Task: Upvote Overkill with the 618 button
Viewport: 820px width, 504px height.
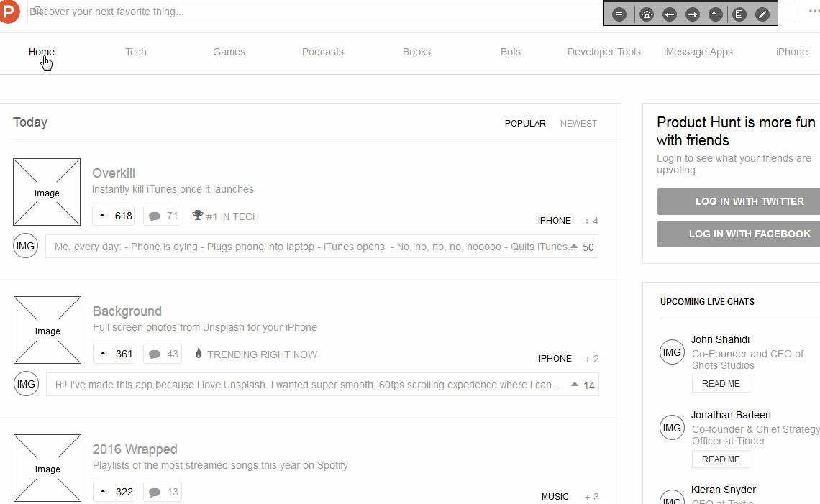Action: 114,216
